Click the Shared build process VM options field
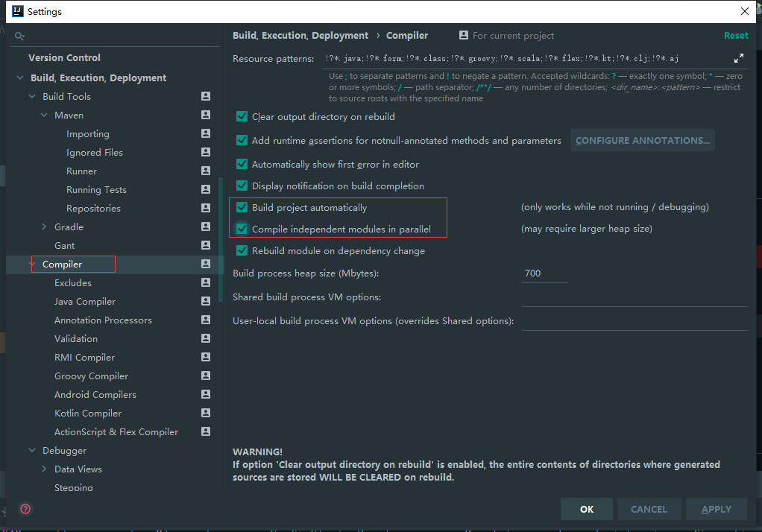 (635, 297)
